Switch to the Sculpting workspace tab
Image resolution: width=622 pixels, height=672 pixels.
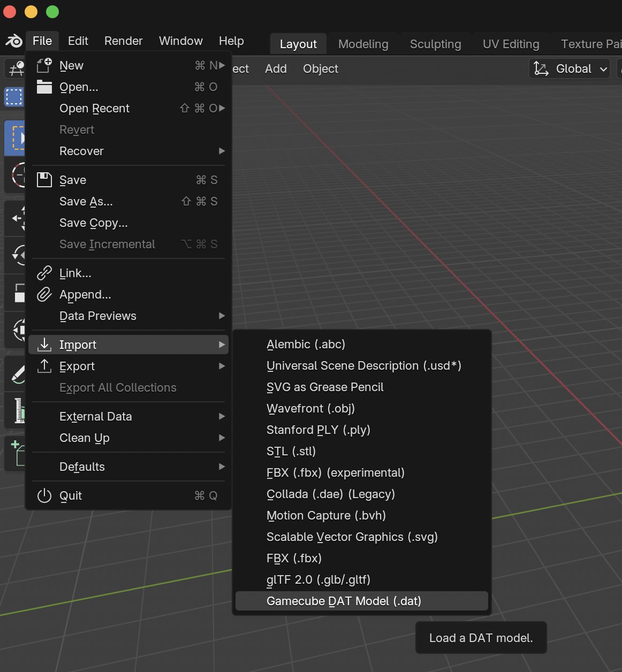[436, 44]
